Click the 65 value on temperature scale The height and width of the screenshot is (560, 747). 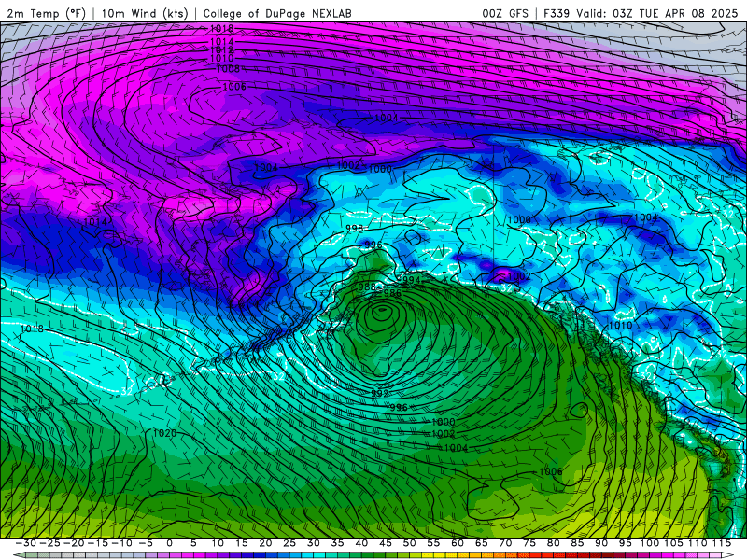coord(482,543)
